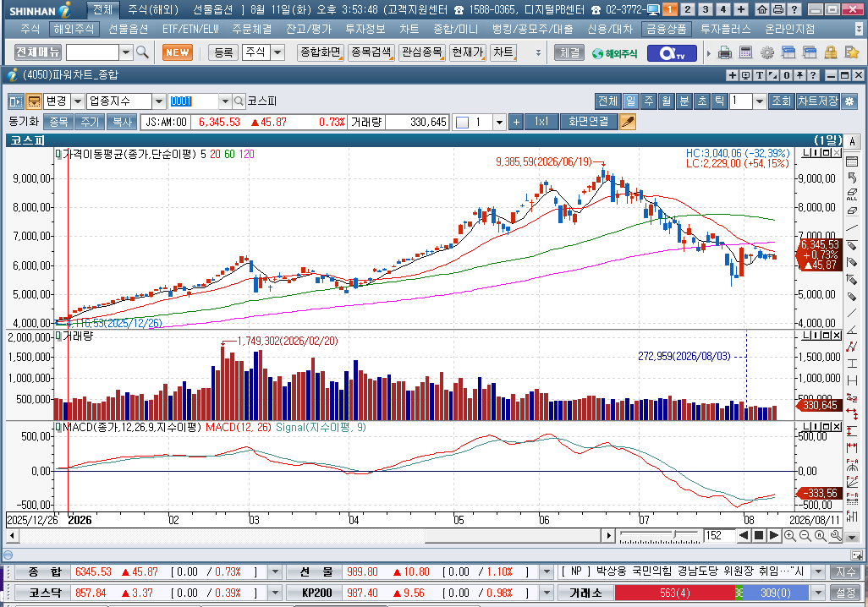Click the pin icon in the chart title bar
Image resolution: width=868 pixels, height=607 pixels.
800,75
